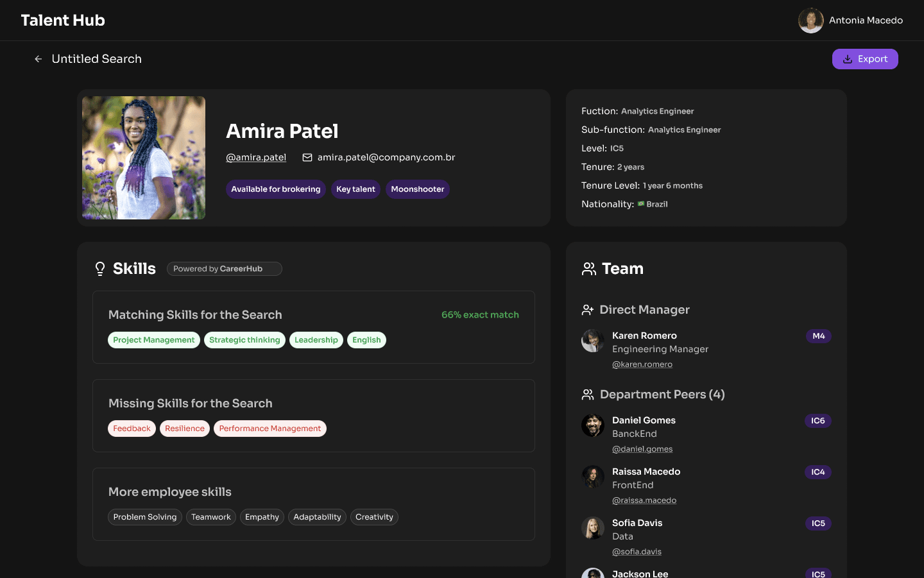Click Daniel Gomes's IC6 level badge
The height and width of the screenshot is (578, 924).
pyautogui.click(x=818, y=421)
